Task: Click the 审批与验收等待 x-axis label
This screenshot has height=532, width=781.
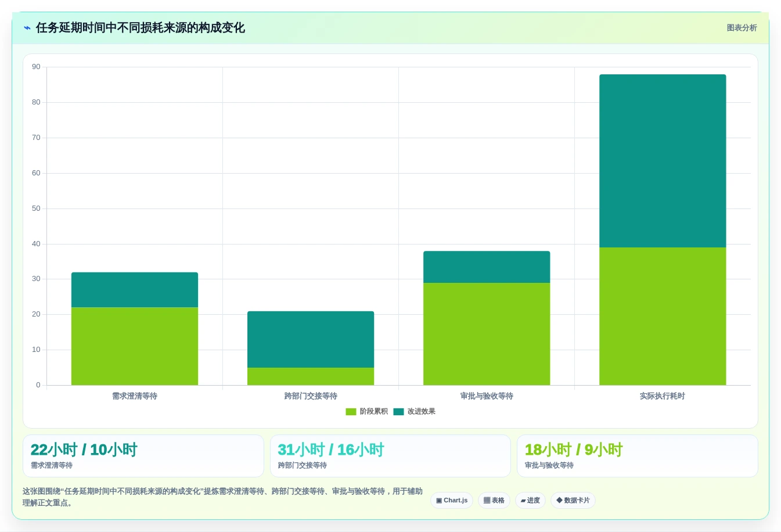Action: 487,396
